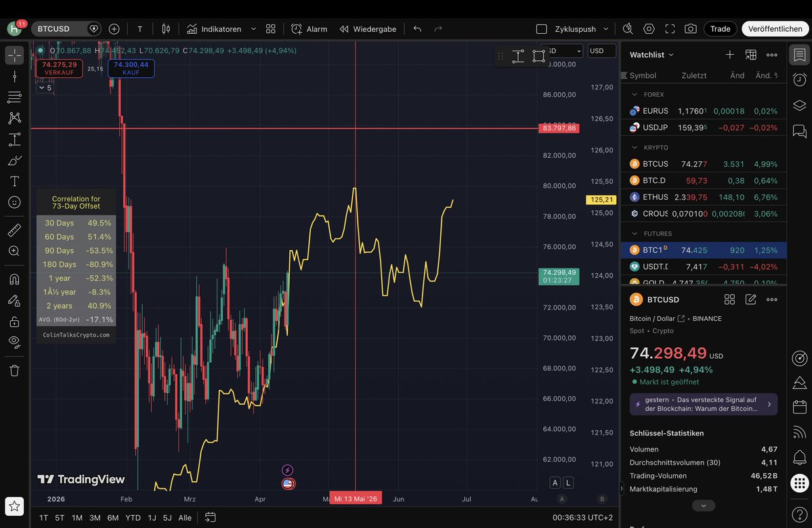Change the T timeframe interval
Viewport: 812px width, 528px height.
(x=140, y=29)
